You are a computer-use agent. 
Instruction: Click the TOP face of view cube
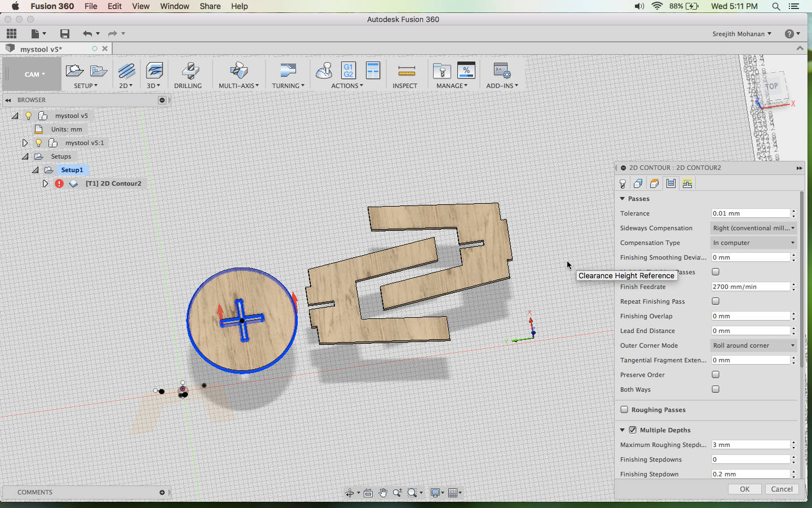point(771,86)
